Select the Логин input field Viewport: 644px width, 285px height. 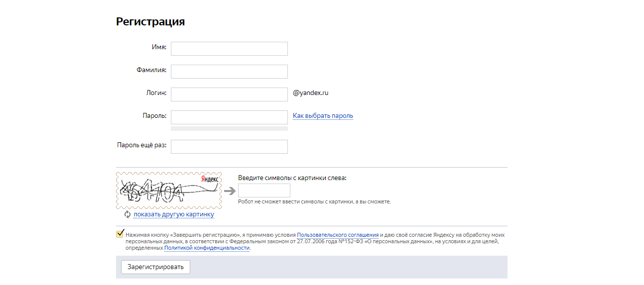pos(229,95)
